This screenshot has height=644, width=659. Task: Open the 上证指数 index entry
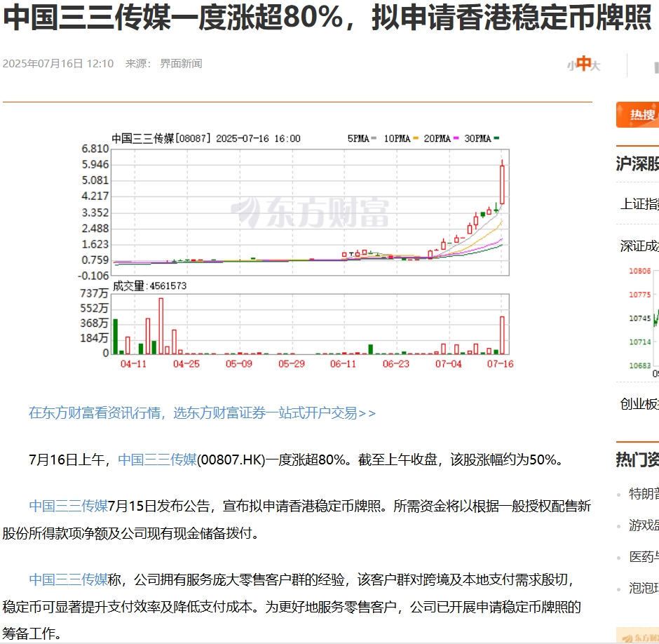[639, 204]
